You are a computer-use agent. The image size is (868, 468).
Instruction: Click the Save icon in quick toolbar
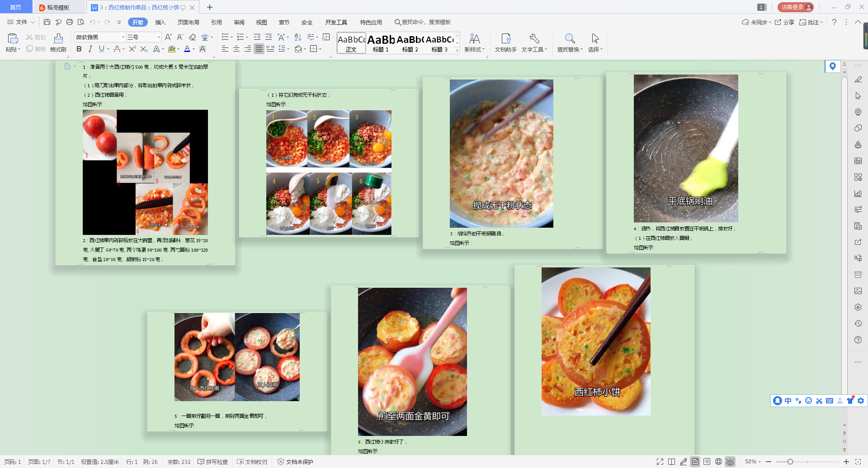point(47,22)
